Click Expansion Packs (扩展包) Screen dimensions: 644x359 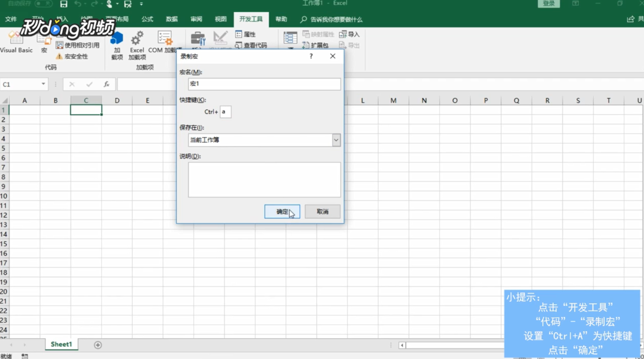tap(316, 45)
